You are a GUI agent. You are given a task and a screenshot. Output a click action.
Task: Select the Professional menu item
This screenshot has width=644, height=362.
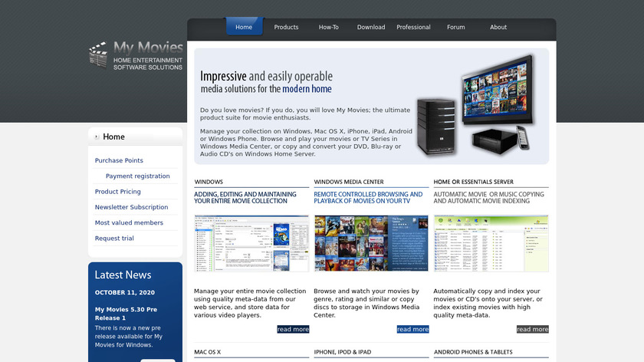[x=413, y=27]
